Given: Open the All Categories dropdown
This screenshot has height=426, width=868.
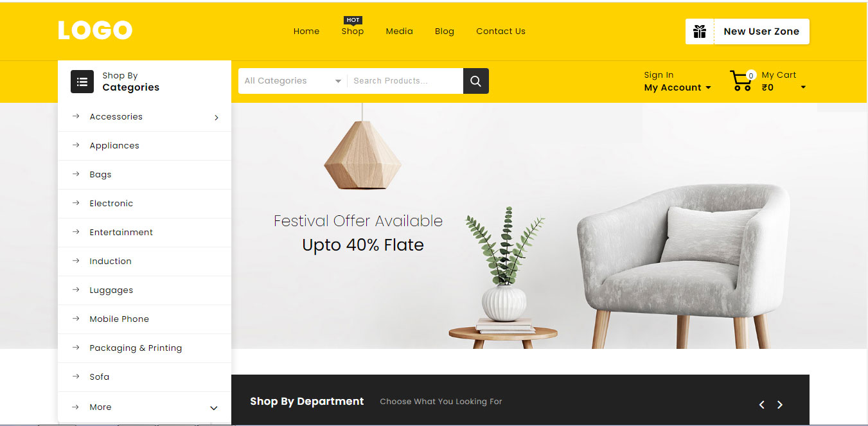Looking at the screenshot, I should tap(292, 81).
